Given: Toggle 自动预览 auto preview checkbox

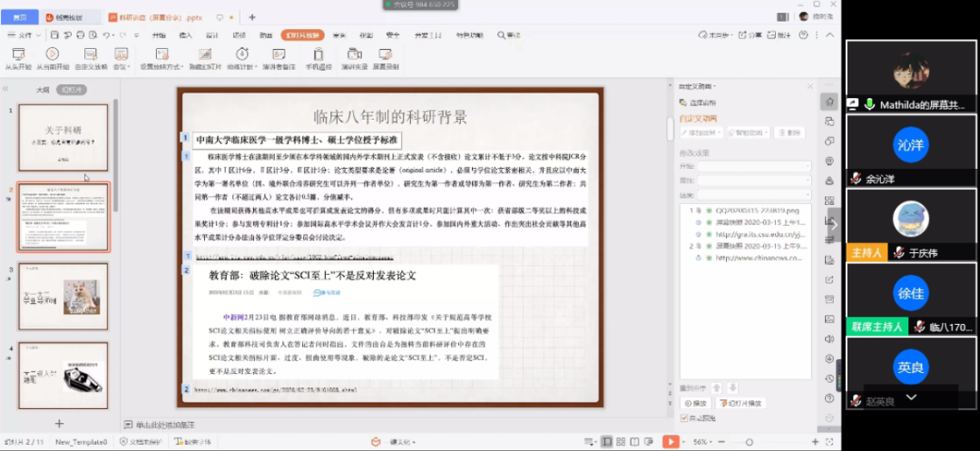Looking at the screenshot, I should pyautogui.click(x=685, y=417).
